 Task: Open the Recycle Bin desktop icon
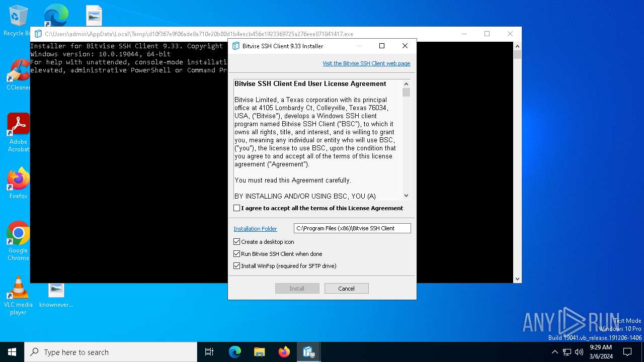tap(18, 20)
